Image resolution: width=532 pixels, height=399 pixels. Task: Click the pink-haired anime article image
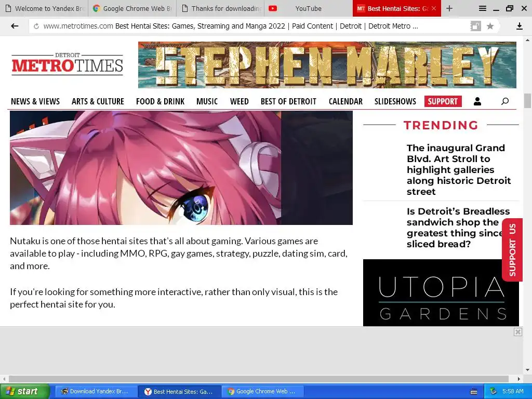(181, 168)
